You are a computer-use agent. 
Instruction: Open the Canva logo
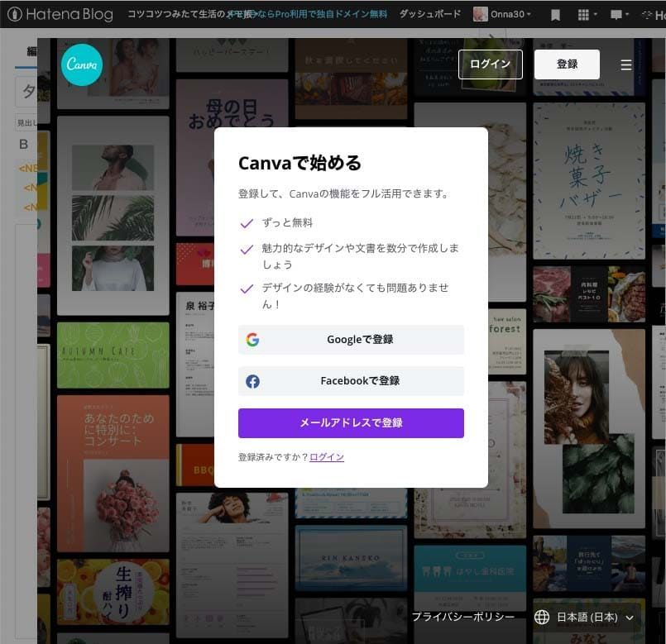pos(82,64)
